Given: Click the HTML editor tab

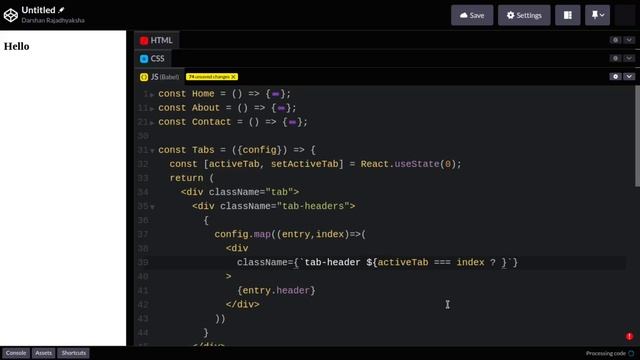Looking at the screenshot, I should point(156,40).
